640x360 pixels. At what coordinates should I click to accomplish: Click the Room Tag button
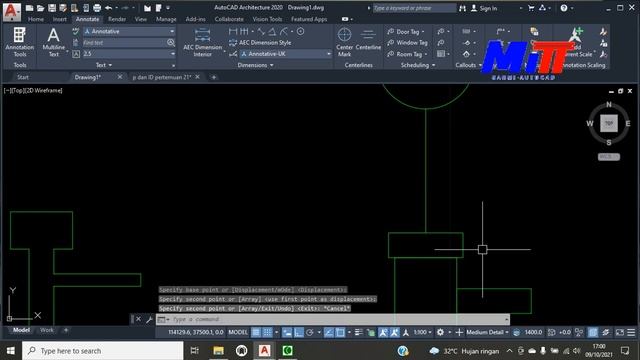tap(407, 54)
